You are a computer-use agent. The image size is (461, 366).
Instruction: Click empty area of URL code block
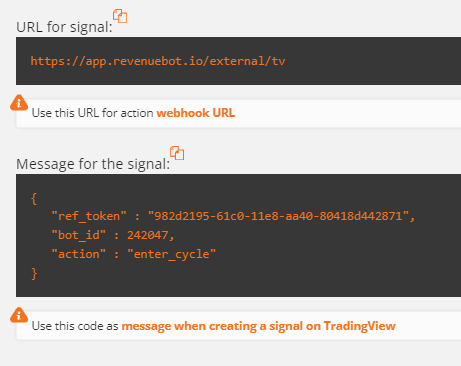pos(367,61)
